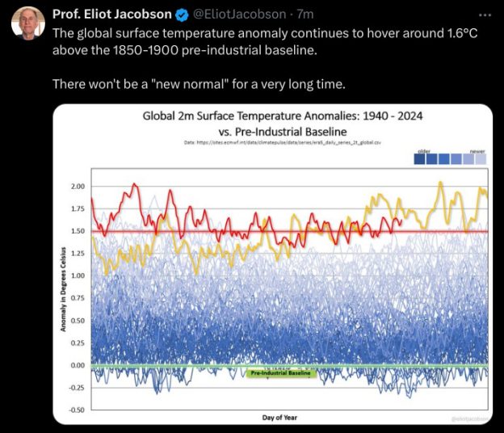
Task: Click Eliot Jacobson's profile avatar
Action: coord(28,23)
